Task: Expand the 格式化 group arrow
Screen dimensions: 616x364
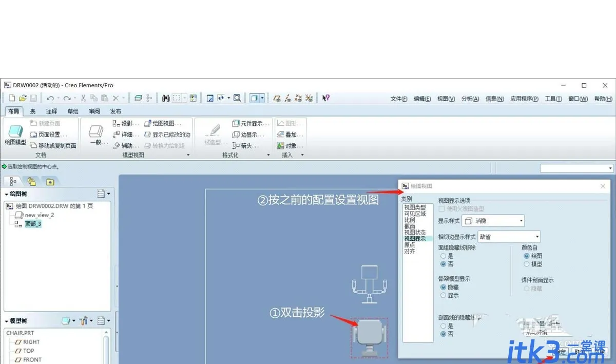Action: click(x=268, y=155)
